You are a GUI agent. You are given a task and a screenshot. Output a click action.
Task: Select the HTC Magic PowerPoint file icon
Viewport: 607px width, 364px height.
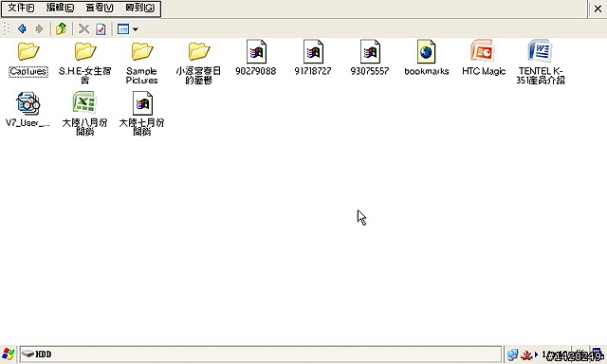(x=483, y=50)
